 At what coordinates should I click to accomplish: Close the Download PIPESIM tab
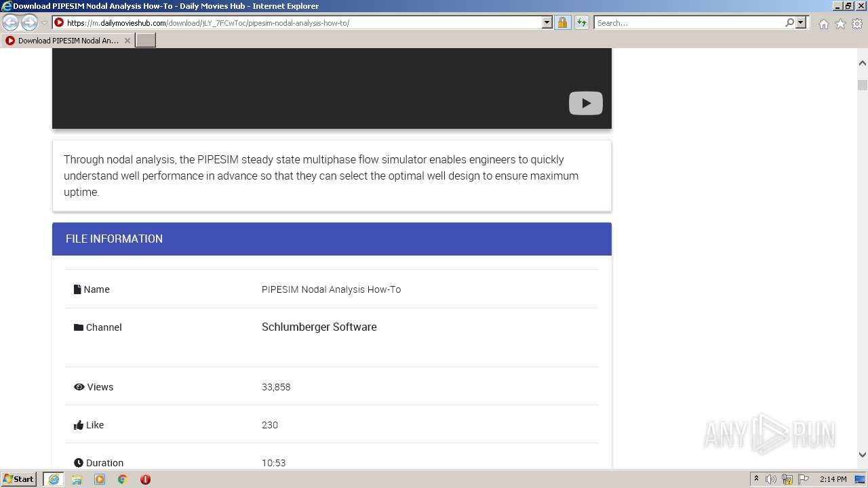[127, 41]
